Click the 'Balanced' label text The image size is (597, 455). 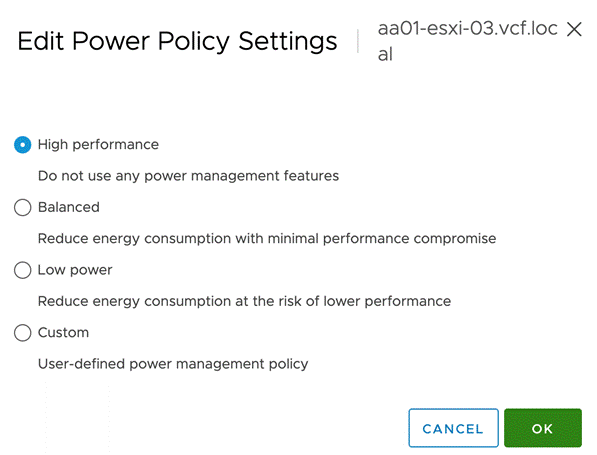click(69, 208)
